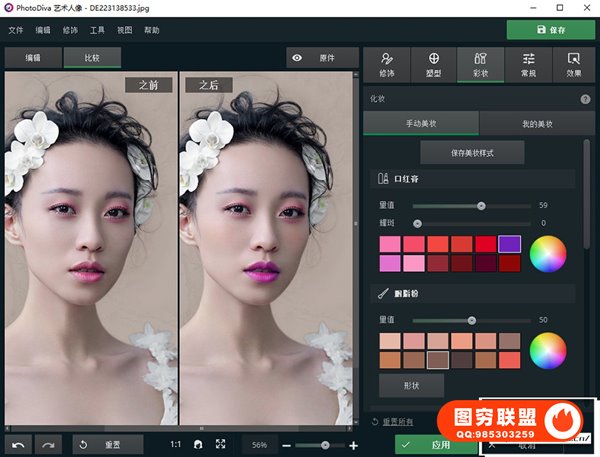Open the 效果 effects tab

coord(573,65)
